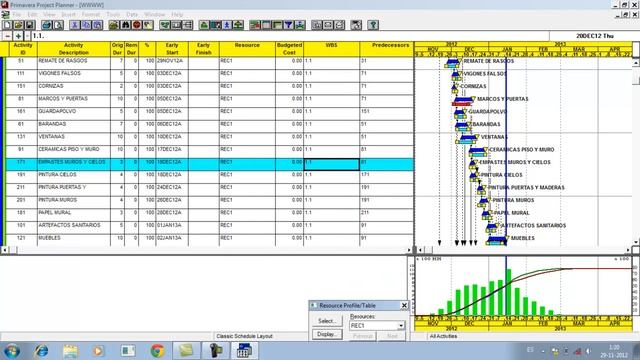Viewport: 640px width, 360px height.
Task: Click the volume speaker tray icon
Action: [x=588, y=351]
